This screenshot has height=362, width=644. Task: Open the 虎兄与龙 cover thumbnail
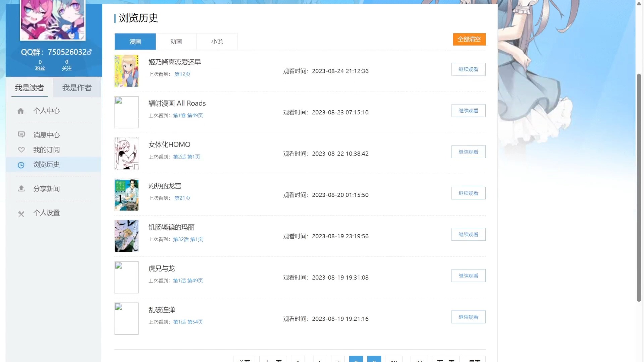(126, 277)
